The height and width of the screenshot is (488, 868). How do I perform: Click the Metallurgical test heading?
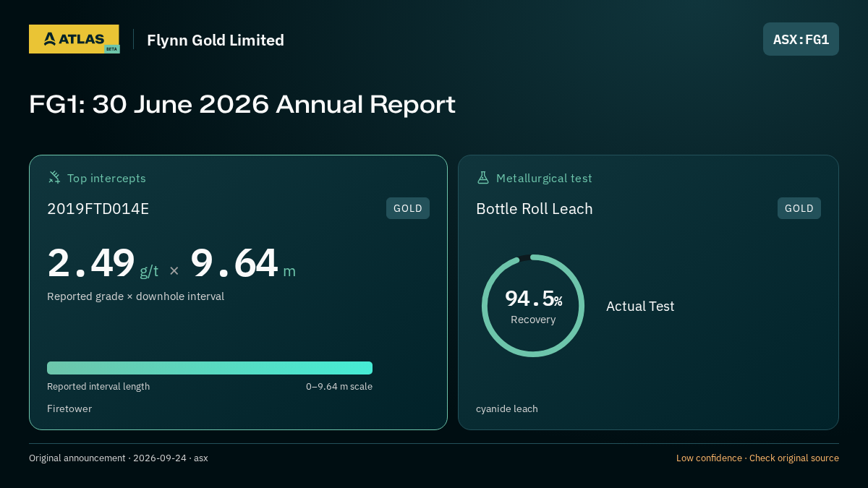pyautogui.click(x=544, y=178)
